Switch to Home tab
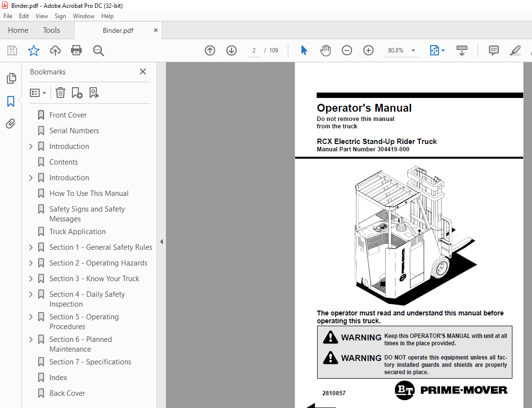 (18, 30)
